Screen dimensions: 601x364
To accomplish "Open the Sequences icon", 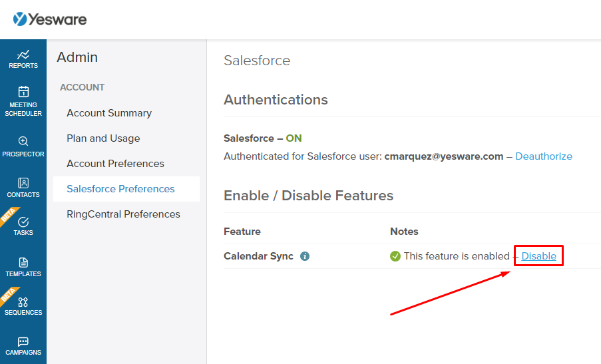I will (x=23, y=302).
